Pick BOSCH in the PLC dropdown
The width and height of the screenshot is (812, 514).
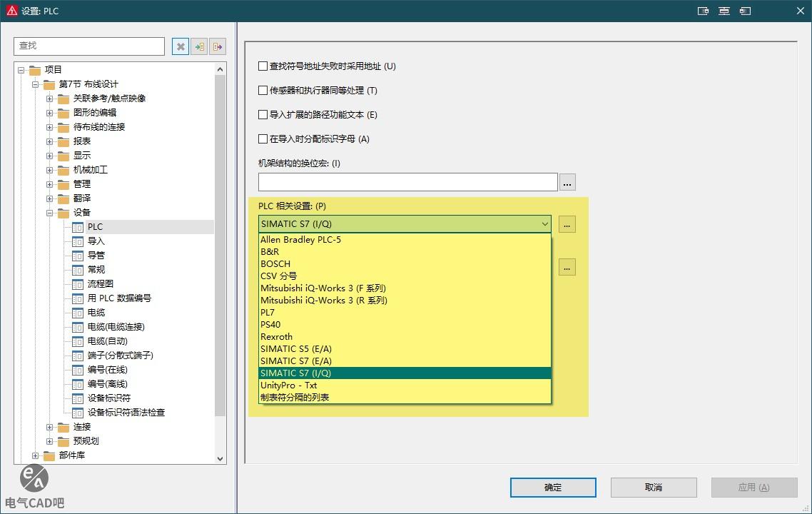point(405,263)
